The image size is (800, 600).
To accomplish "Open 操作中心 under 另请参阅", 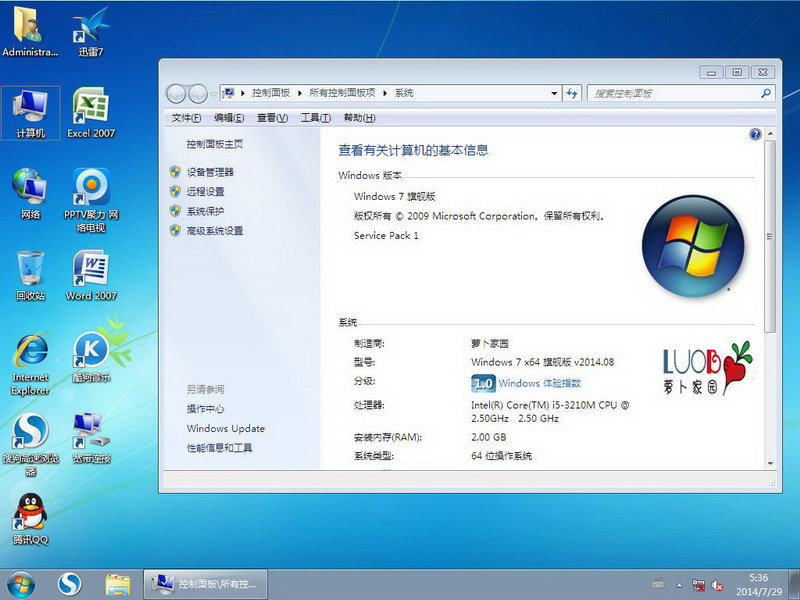I will (205, 409).
